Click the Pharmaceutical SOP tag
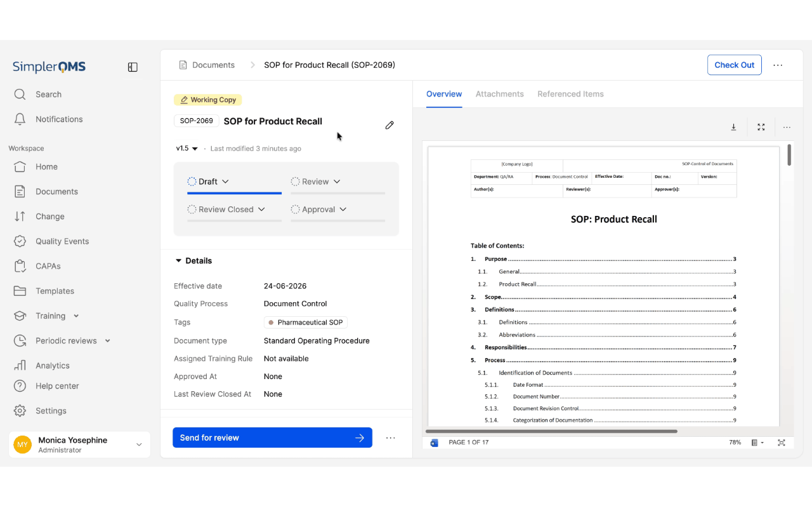This screenshot has width=812, height=508. (x=306, y=323)
